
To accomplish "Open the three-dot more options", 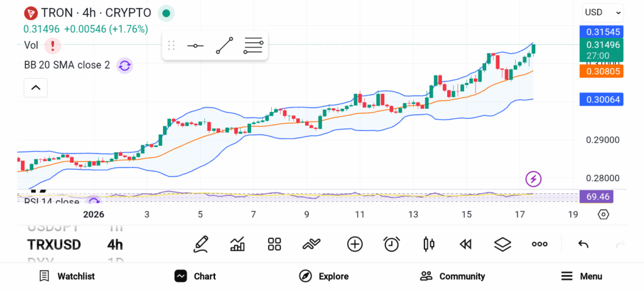I will click(540, 244).
